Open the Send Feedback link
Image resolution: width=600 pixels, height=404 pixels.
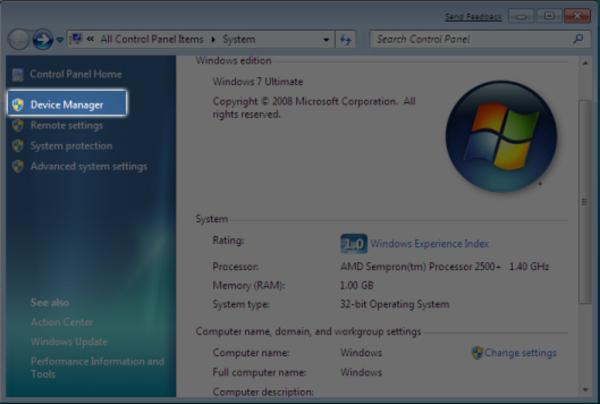[473, 17]
